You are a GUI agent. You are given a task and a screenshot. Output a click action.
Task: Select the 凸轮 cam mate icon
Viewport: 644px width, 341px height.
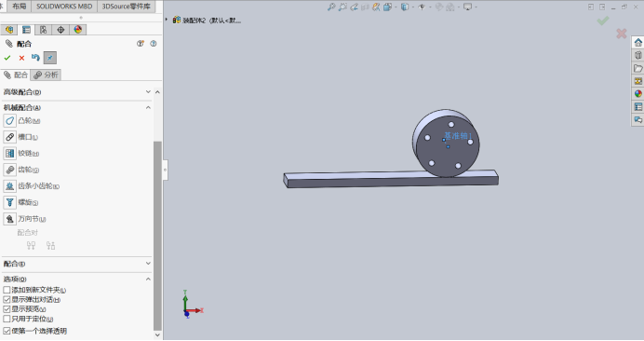click(x=10, y=120)
